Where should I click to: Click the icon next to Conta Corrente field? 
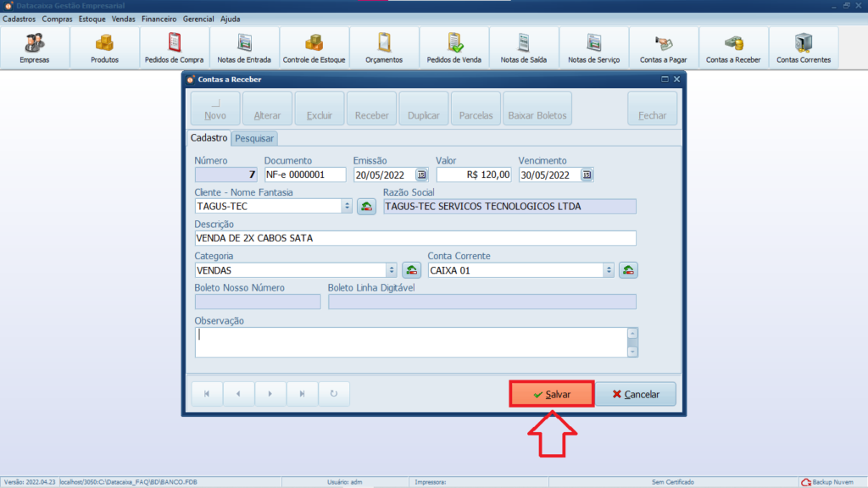point(628,270)
